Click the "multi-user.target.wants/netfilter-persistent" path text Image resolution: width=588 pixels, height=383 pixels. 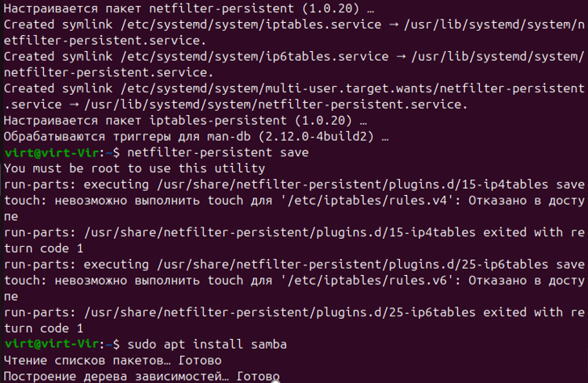click(x=425, y=89)
